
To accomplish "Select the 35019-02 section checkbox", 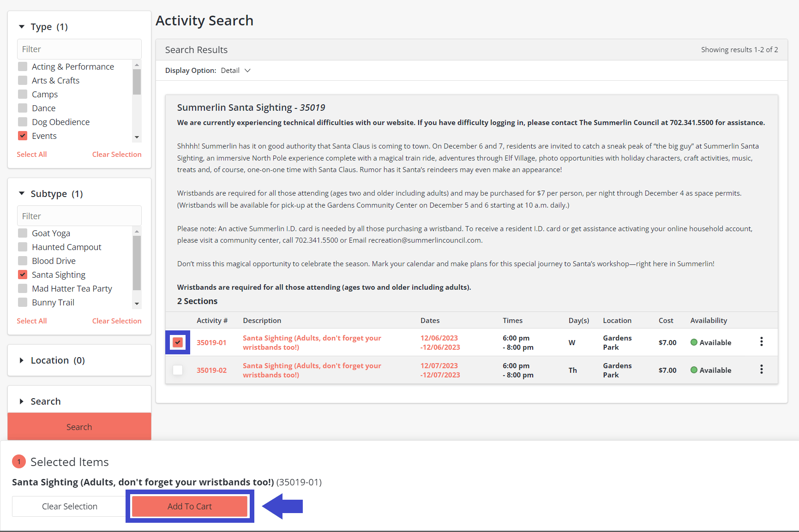I will pos(178,370).
